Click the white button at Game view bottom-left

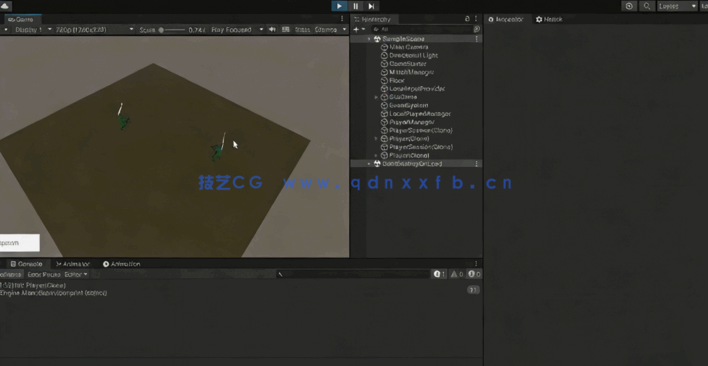click(20, 243)
